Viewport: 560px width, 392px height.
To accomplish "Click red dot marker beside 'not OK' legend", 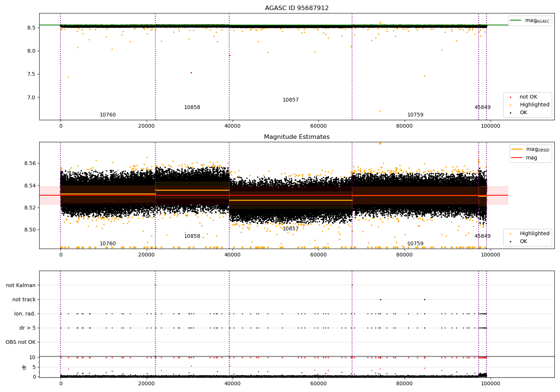I will pos(510,97).
